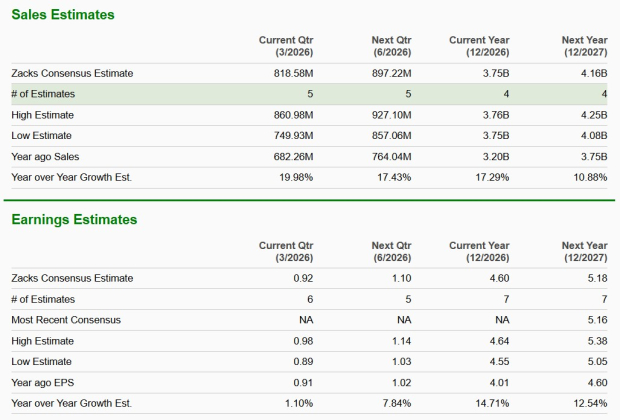
Task: Select earnings growth value 12.54%
Action: coord(590,403)
